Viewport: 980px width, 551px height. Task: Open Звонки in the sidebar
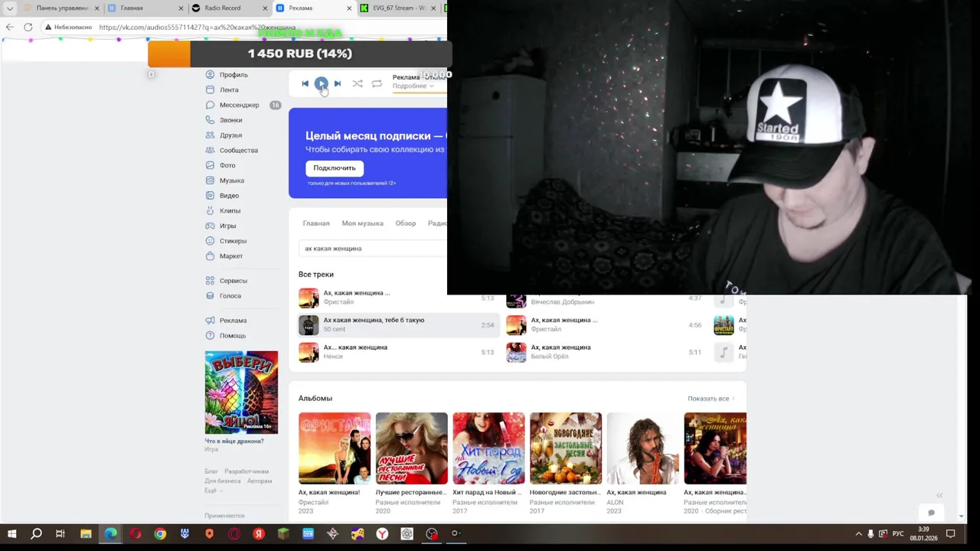(x=224, y=120)
